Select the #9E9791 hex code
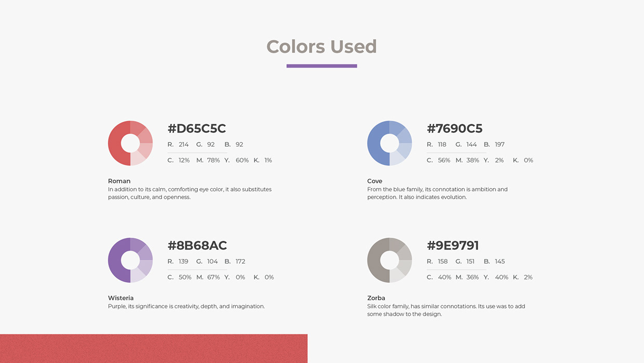Viewport: 644px width, 363px height. (x=453, y=245)
